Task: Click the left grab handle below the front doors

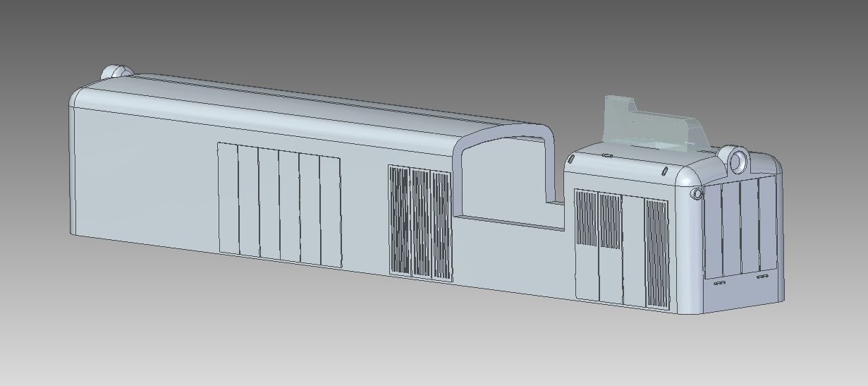Action: pos(719,284)
